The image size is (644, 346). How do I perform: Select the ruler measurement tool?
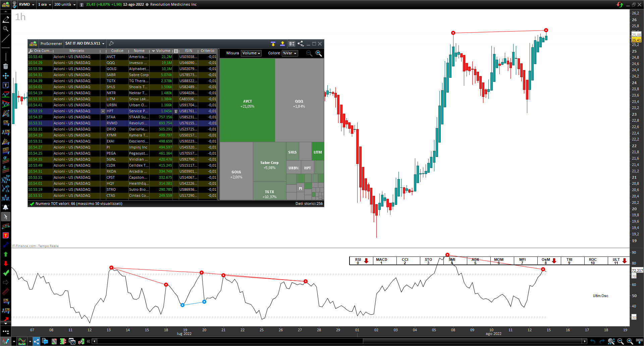coord(6,292)
